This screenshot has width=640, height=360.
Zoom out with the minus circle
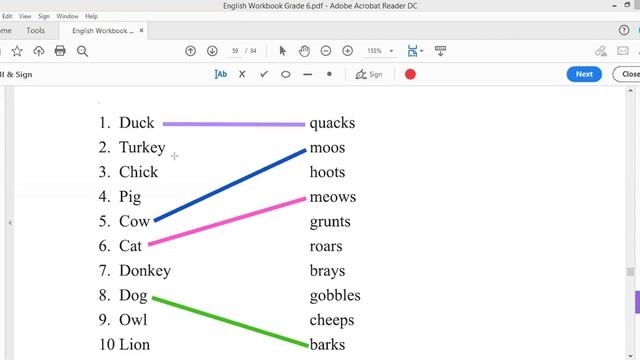[x=326, y=51]
